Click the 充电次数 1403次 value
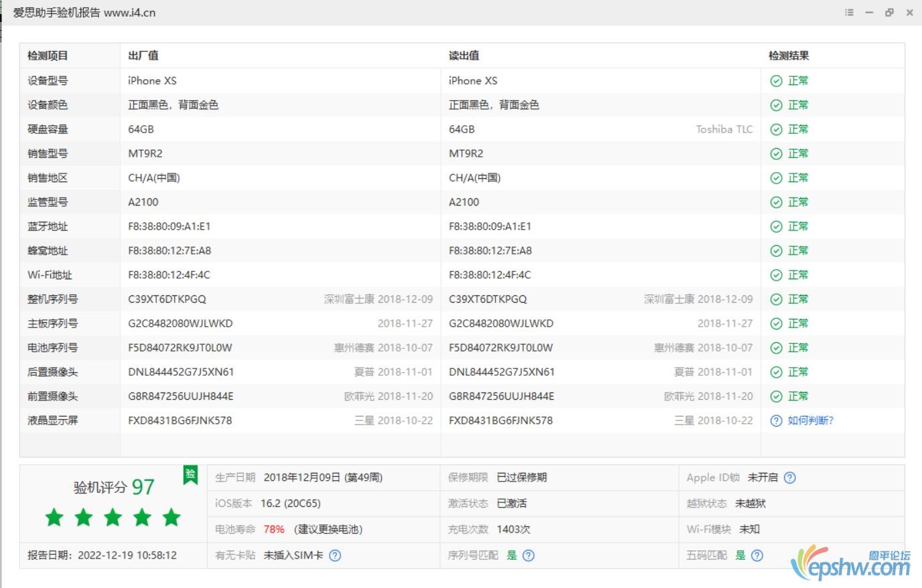Screen dimensions: 922x588 513,529
